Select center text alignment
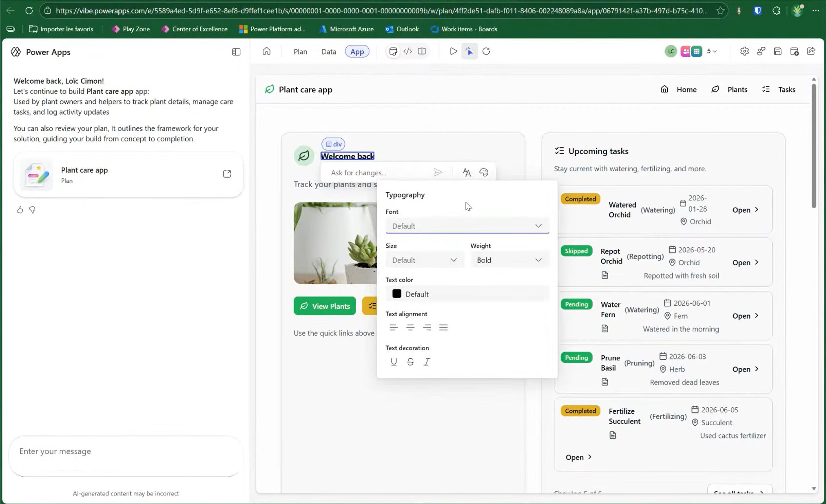826x504 pixels. pyautogui.click(x=410, y=327)
